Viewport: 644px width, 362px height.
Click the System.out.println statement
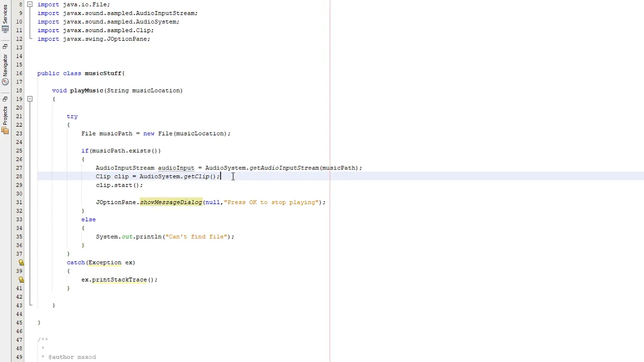tap(165, 237)
